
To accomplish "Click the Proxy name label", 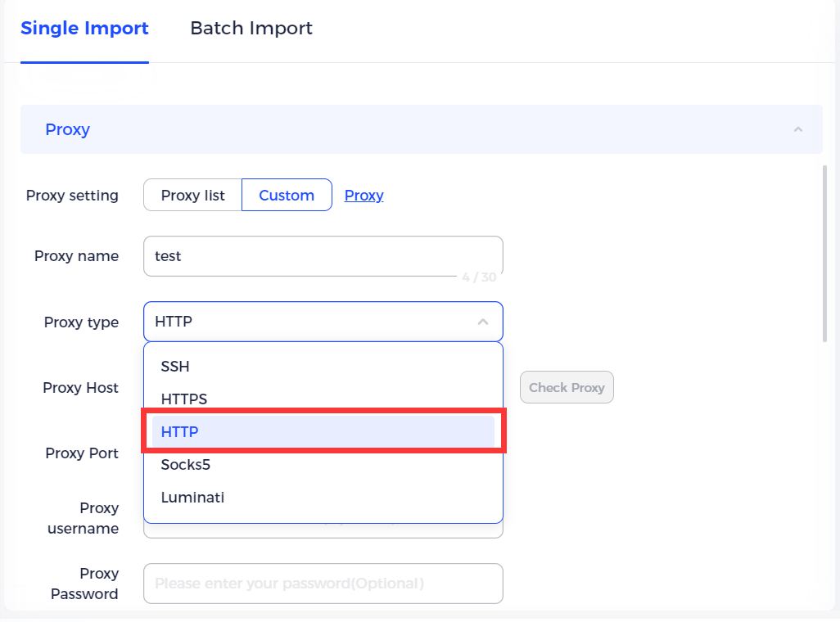I will tap(77, 256).
